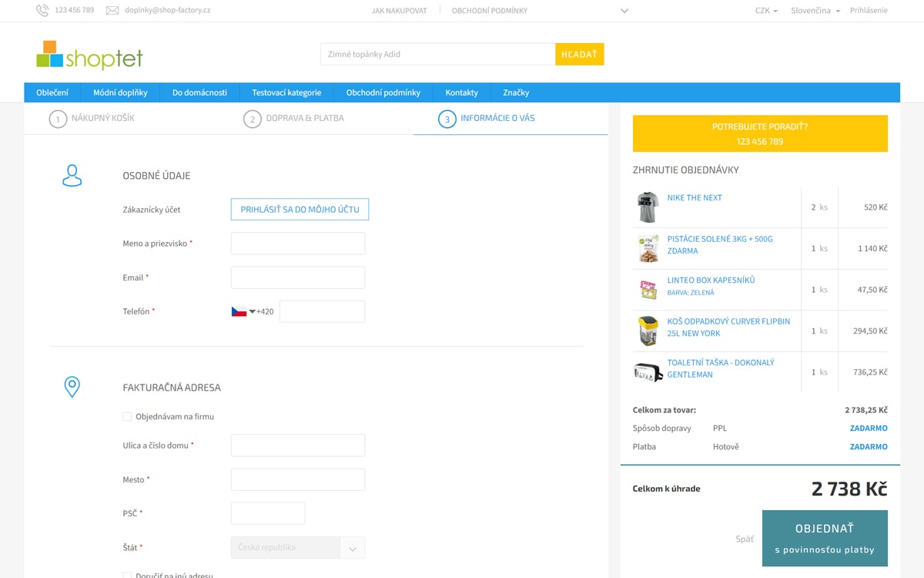Tick the Objednávam na firmu checkbox
Viewport: 924px width, 578px height.
coord(128,417)
